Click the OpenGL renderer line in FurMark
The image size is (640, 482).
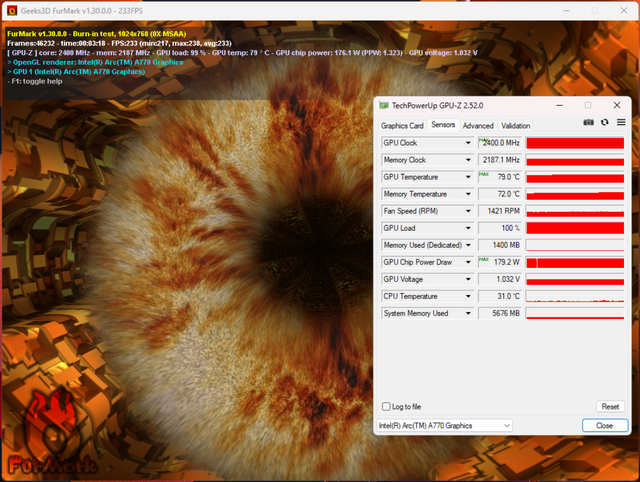tap(96, 62)
